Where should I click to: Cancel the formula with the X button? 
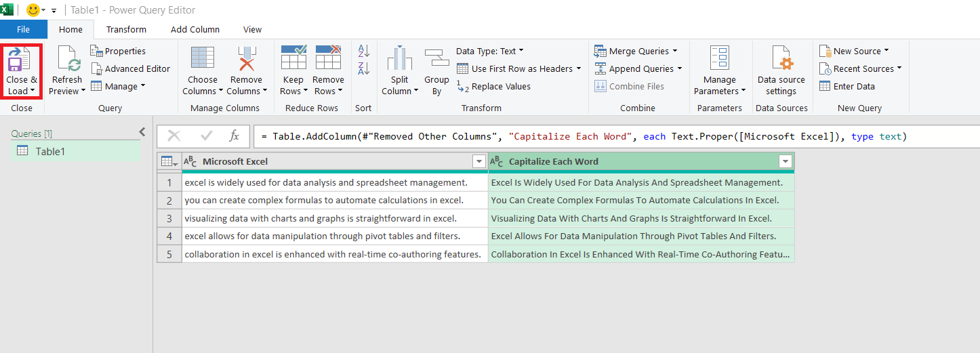click(x=173, y=136)
